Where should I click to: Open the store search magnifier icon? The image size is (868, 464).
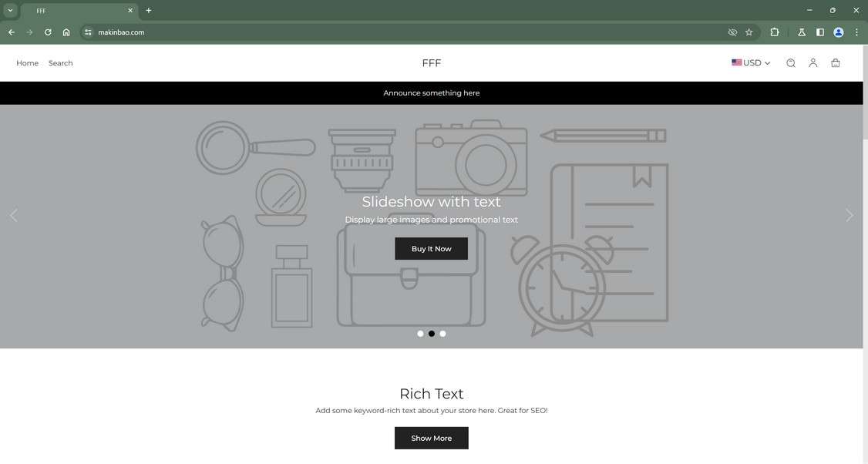pos(790,63)
